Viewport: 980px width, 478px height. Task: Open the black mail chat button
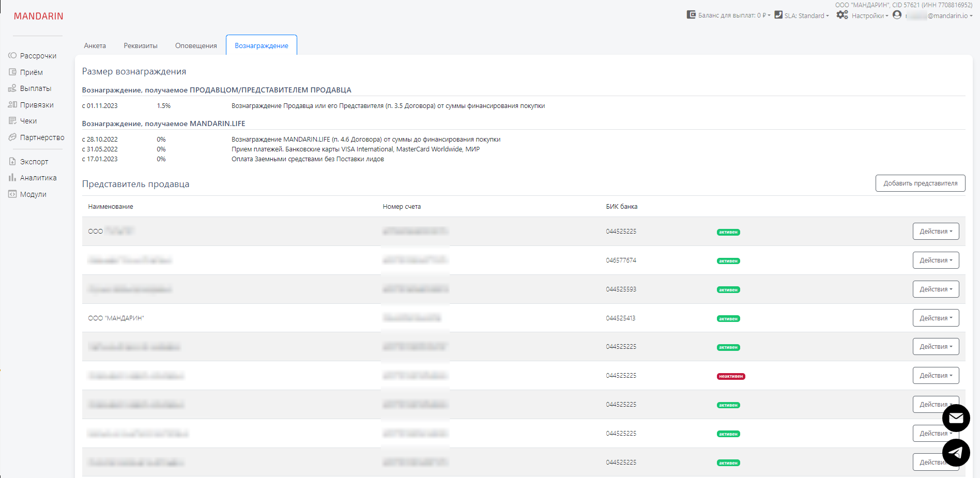tap(956, 418)
